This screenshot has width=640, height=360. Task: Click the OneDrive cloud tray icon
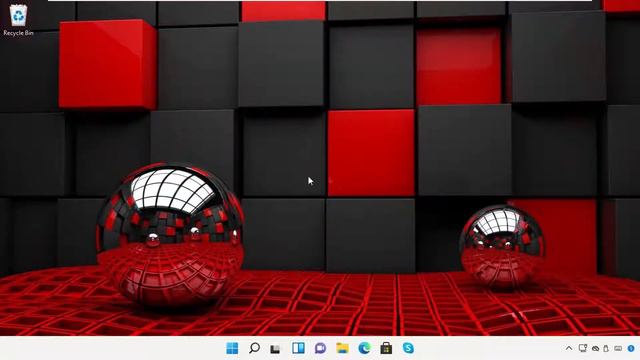pyautogui.click(x=596, y=349)
